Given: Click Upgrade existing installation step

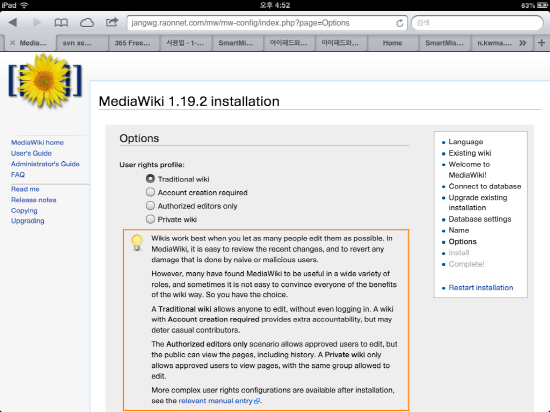Looking at the screenshot, I should [x=478, y=202].
